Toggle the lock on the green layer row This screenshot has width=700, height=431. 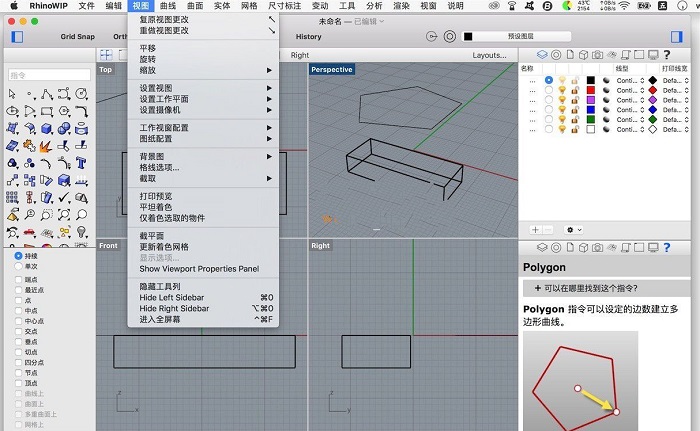(575, 120)
